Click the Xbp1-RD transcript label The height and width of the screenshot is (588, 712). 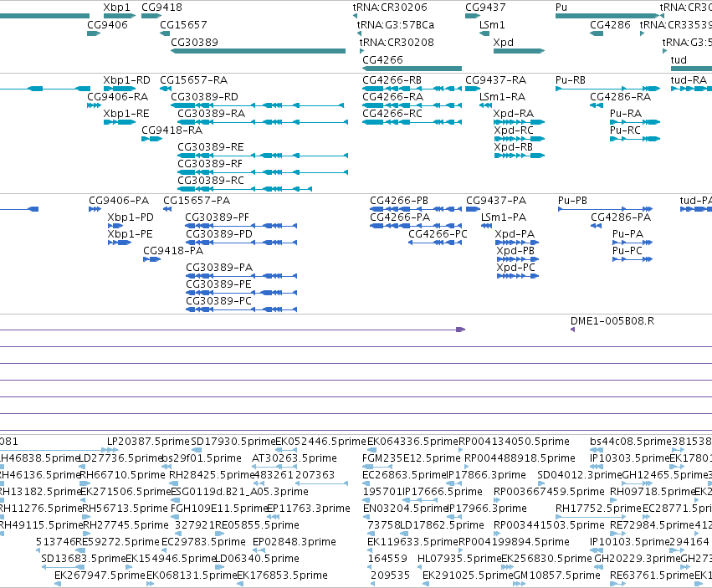pos(126,80)
